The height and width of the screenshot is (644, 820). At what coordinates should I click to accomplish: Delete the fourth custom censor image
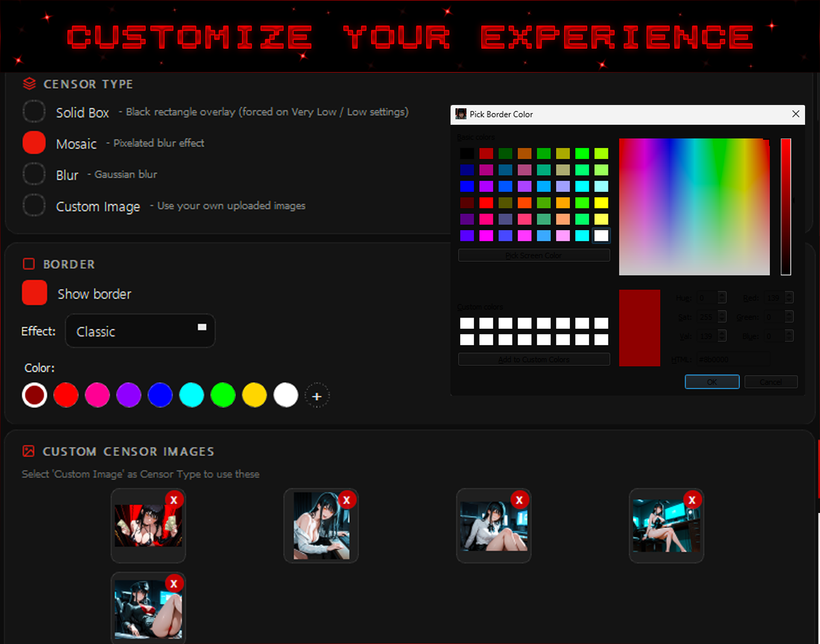[692, 500]
